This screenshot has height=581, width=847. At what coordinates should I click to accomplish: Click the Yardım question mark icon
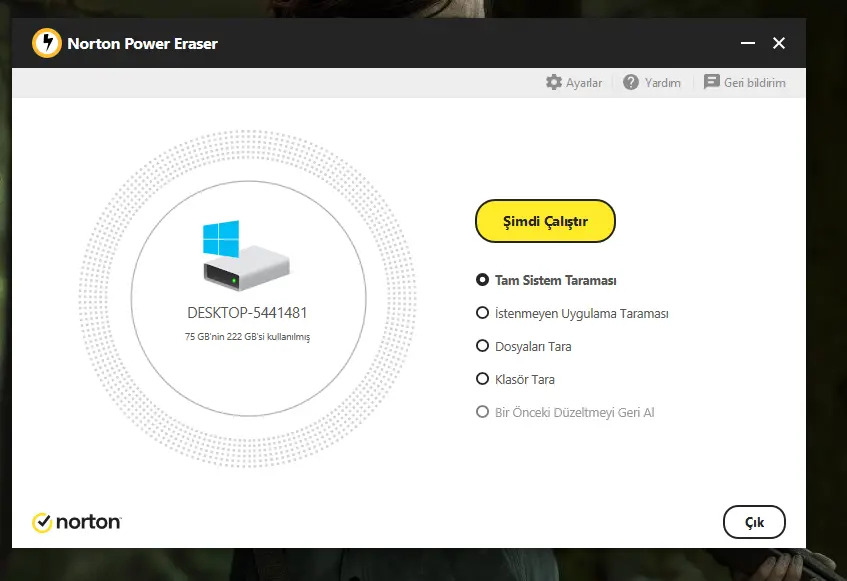pos(630,82)
